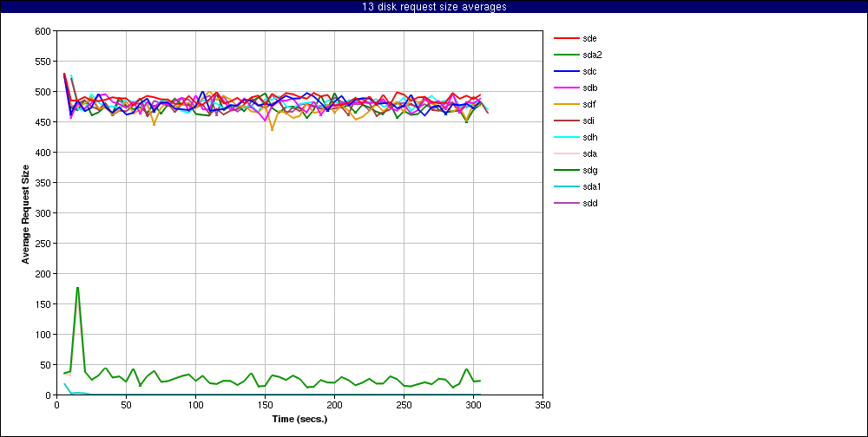Click the 400 value on the y-axis
868x437 pixels.
click(x=45, y=152)
